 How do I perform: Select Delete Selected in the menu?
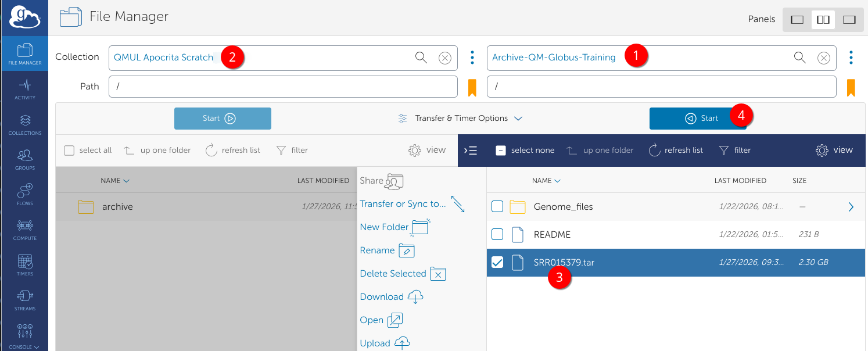(393, 274)
